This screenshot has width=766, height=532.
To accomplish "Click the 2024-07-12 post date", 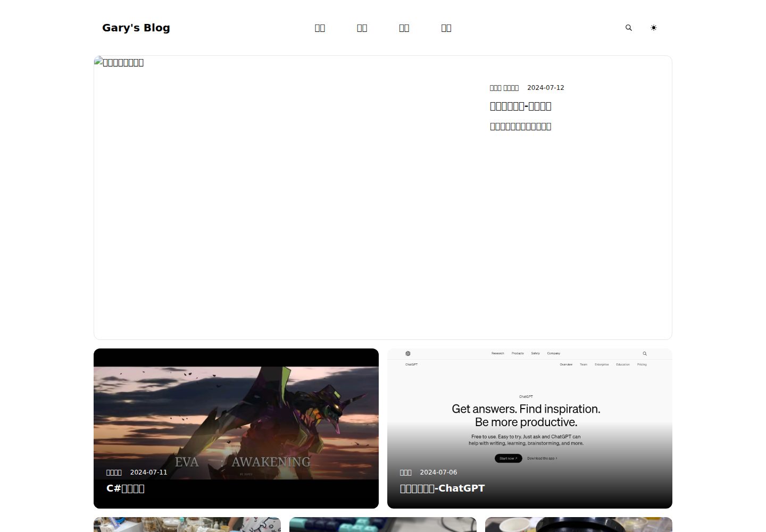I will tap(546, 88).
